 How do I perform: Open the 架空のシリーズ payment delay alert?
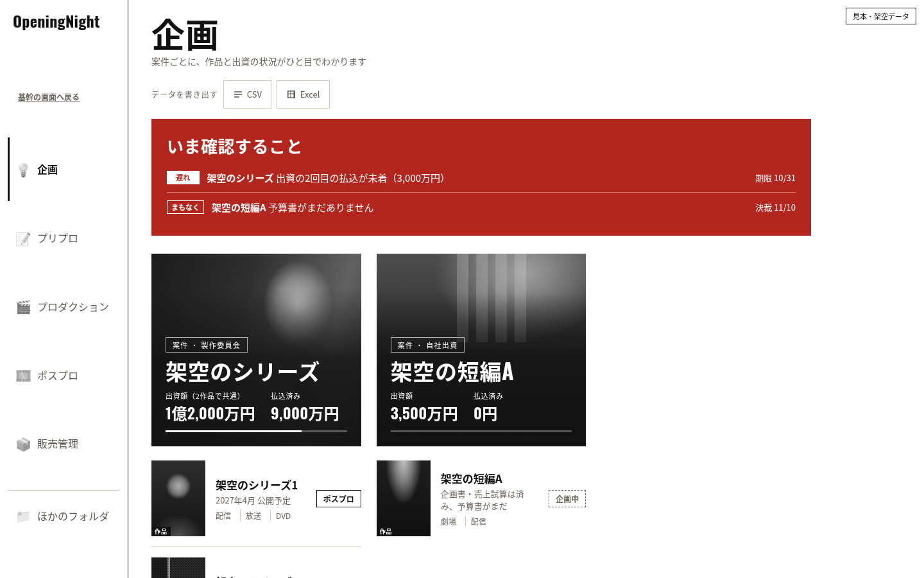pos(481,178)
